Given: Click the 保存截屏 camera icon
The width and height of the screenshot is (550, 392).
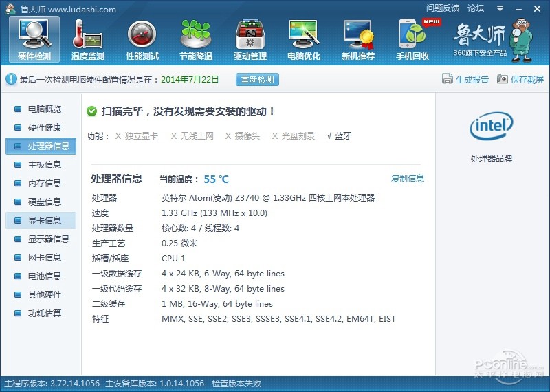Looking at the screenshot, I should click(x=503, y=79).
